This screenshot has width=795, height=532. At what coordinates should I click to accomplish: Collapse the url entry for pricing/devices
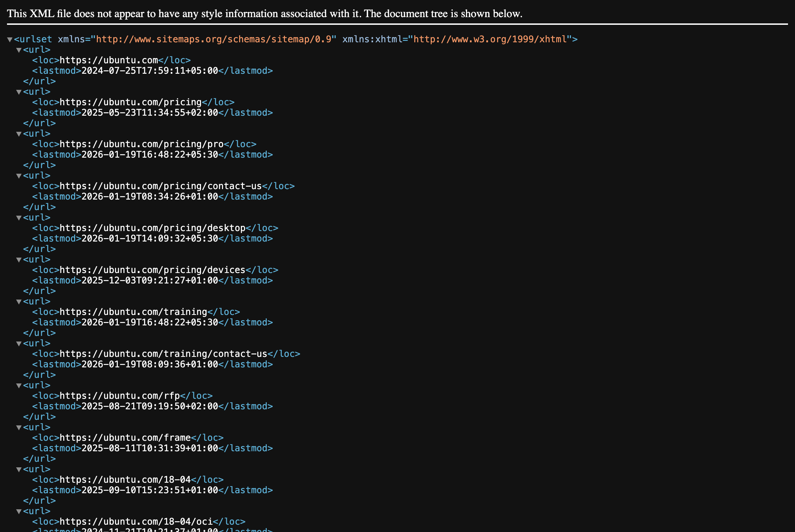click(19, 259)
